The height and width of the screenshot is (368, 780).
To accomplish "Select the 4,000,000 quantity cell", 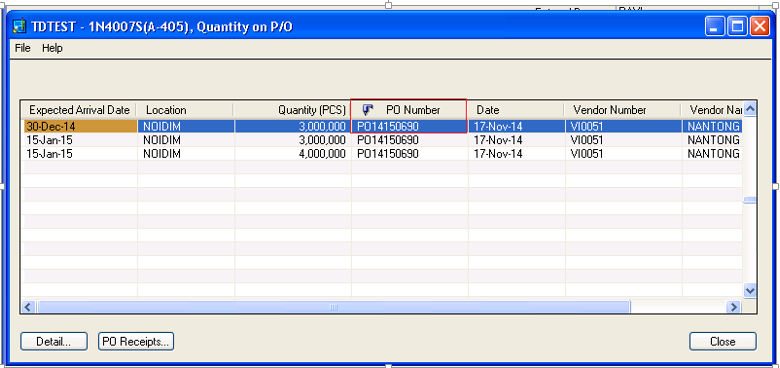I will 293,154.
